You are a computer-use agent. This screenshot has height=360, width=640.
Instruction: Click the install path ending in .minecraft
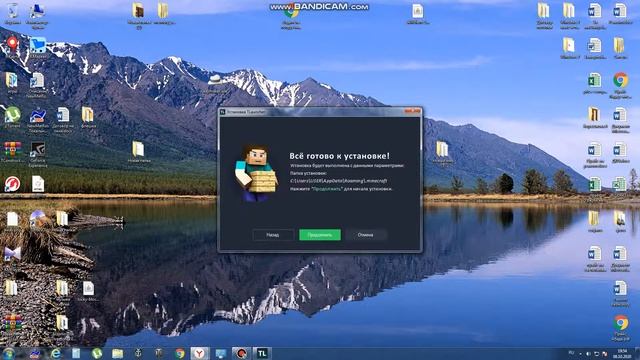click(x=338, y=180)
